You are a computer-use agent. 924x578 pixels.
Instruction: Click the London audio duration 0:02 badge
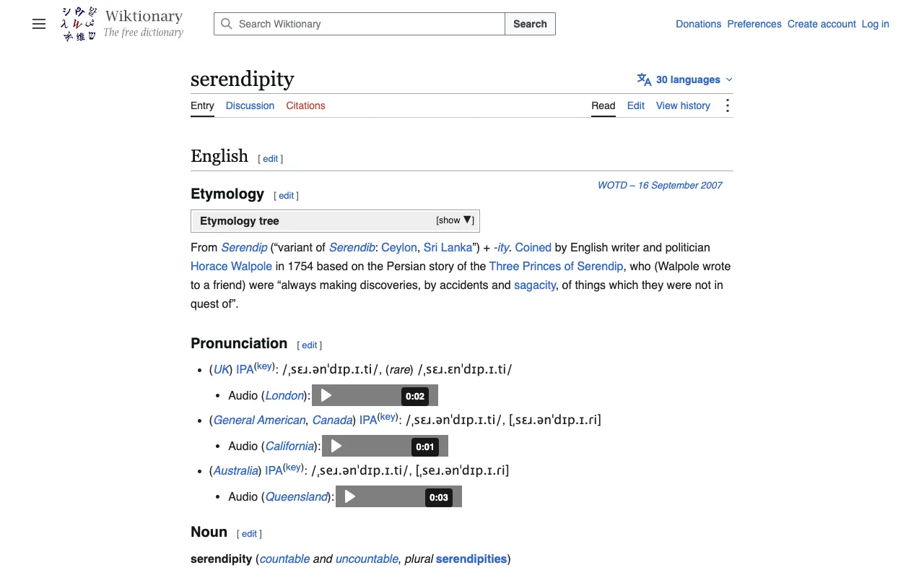415,396
